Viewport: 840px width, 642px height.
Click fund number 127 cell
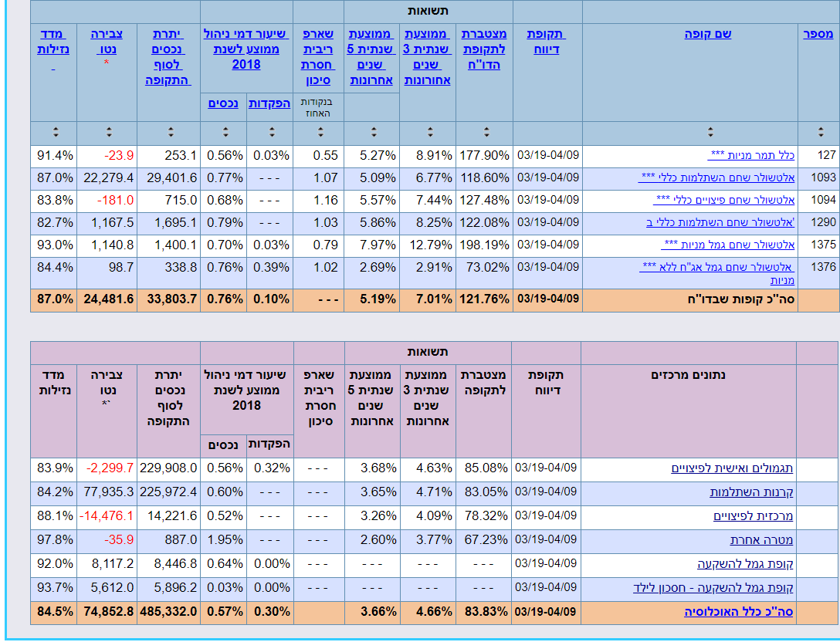click(x=818, y=155)
